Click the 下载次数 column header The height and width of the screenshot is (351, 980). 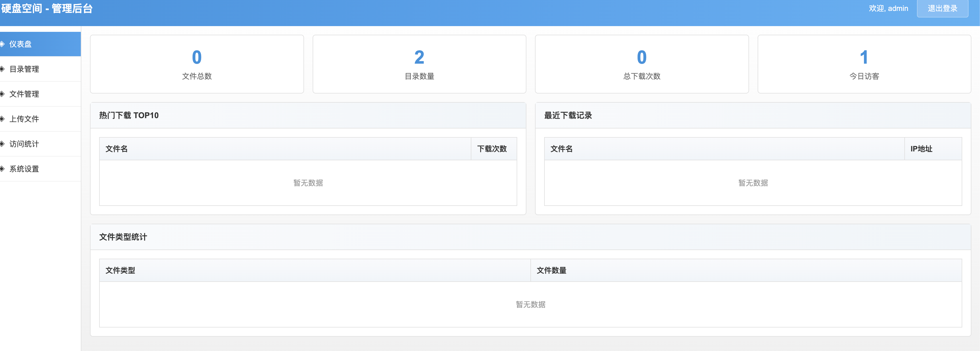493,149
